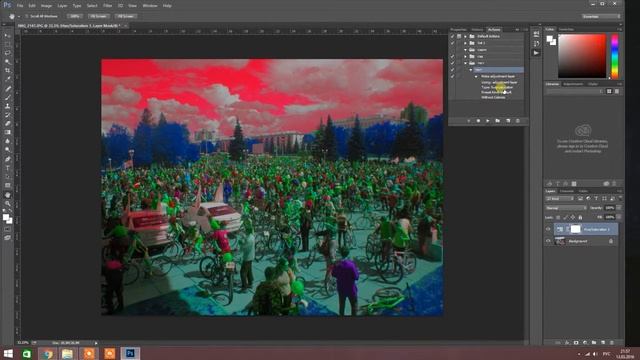Hide the Background layer
The image size is (640, 360).
[548, 241]
